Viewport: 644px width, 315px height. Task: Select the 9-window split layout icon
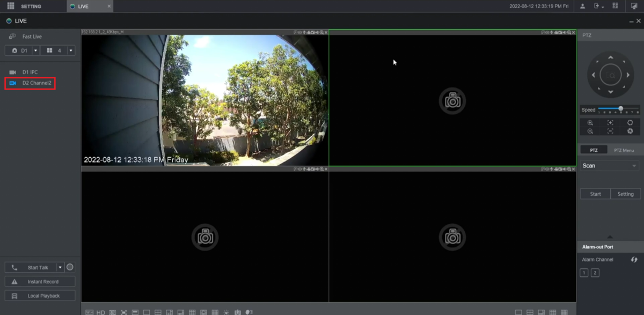click(193, 311)
